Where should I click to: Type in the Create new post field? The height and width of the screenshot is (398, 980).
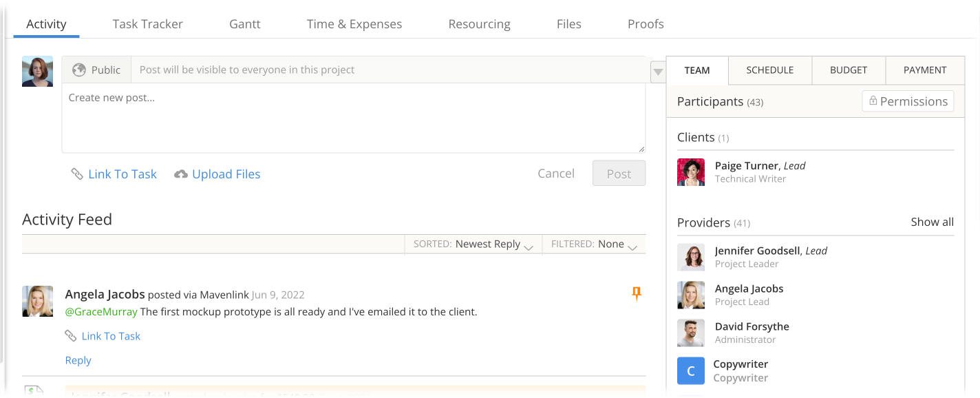coord(353,118)
